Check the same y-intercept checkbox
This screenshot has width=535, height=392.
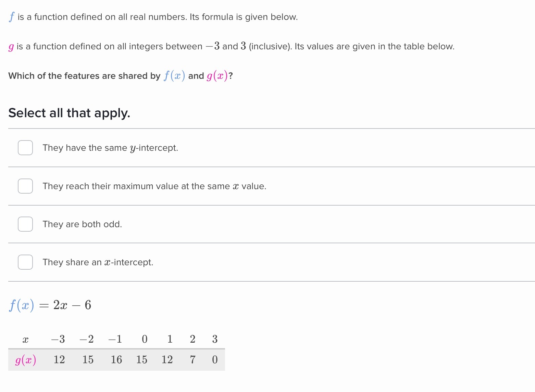coord(25,148)
